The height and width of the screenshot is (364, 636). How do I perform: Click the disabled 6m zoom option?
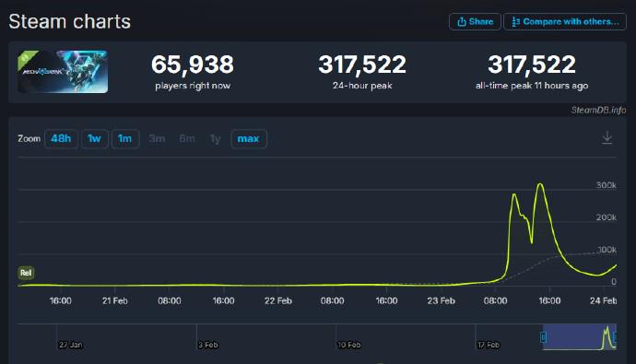click(187, 138)
